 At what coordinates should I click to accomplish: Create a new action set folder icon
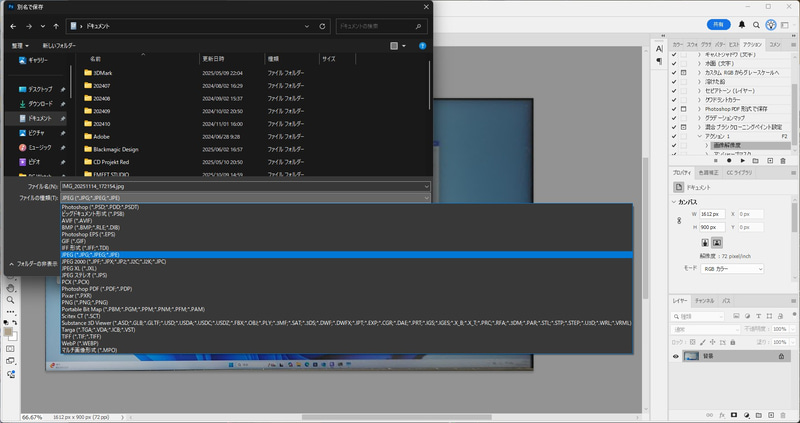click(x=756, y=161)
